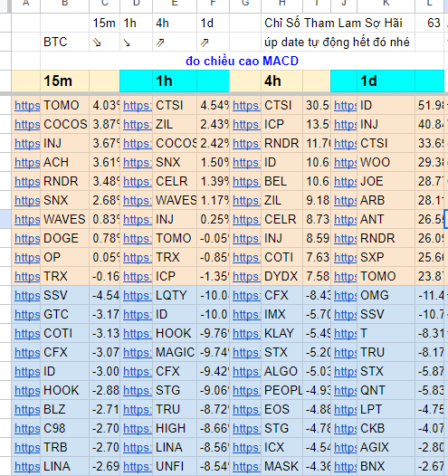The width and height of the screenshot is (448, 476).
Task: Select the HIGH cell in 1h list
Action: pyautogui.click(x=175, y=428)
